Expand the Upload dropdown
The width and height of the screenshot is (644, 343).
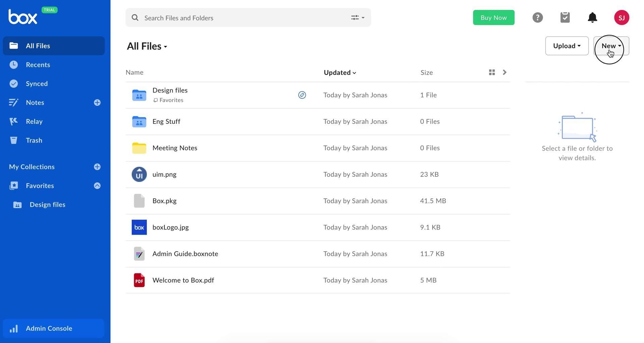click(x=567, y=46)
